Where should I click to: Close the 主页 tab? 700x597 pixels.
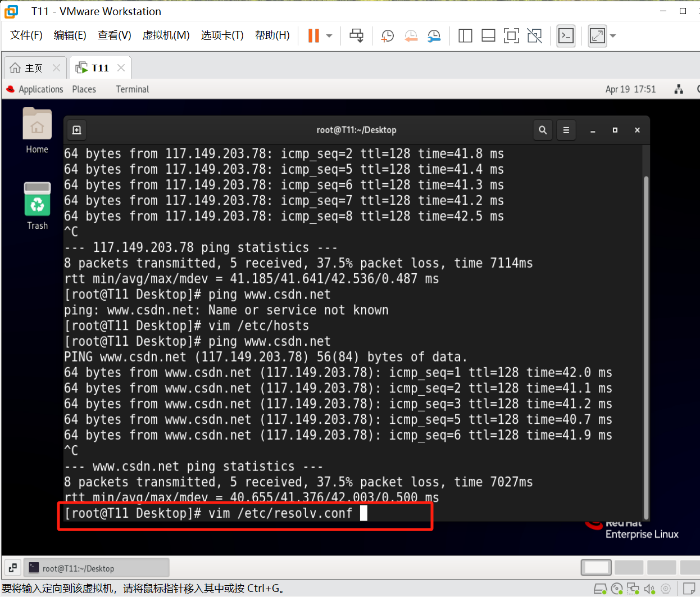[x=56, y=68]
